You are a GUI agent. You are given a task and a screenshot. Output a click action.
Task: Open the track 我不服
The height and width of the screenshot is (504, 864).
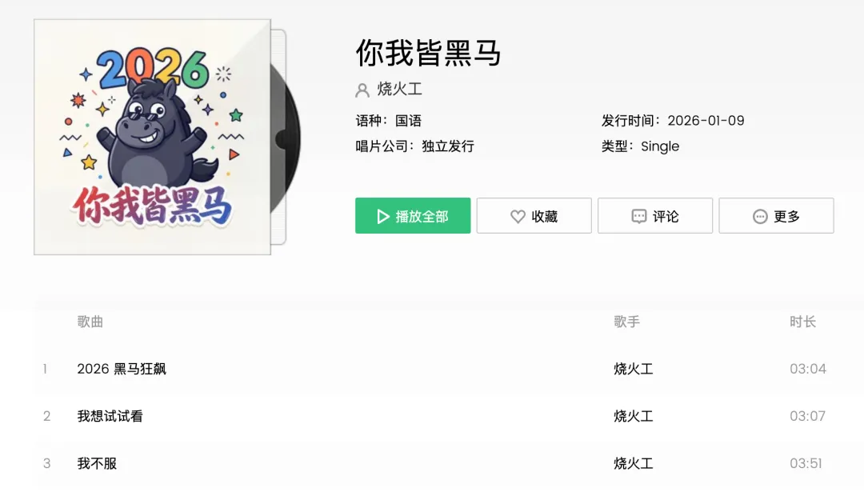tap(97, 463)
